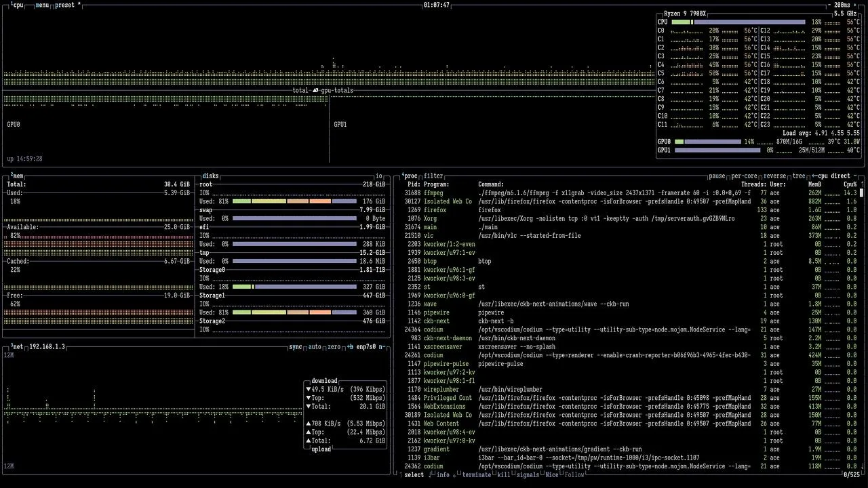Toggle reverse sorting of processes
Screen dimensions: 868x488
click(x=775, y=176)
